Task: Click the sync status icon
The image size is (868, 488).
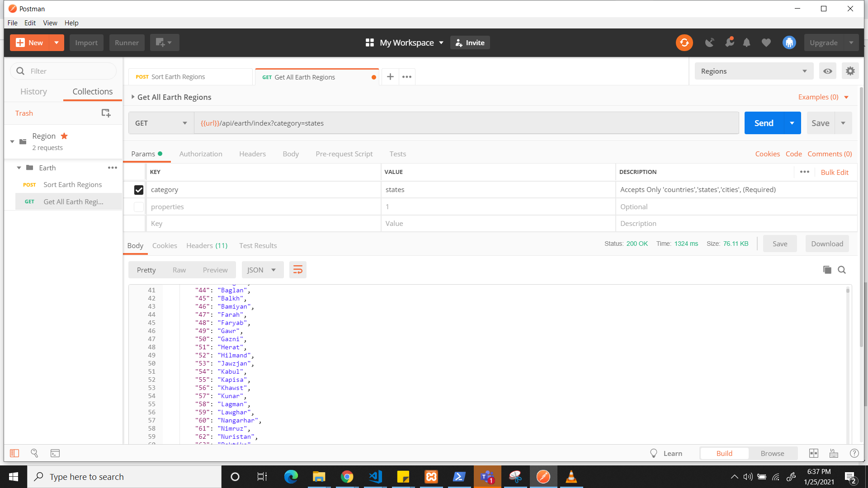Action: (684, 42)
